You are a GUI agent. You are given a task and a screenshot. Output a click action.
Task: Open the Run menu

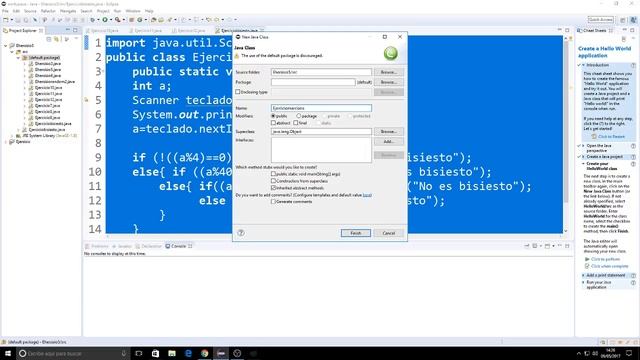pos(118,11)
